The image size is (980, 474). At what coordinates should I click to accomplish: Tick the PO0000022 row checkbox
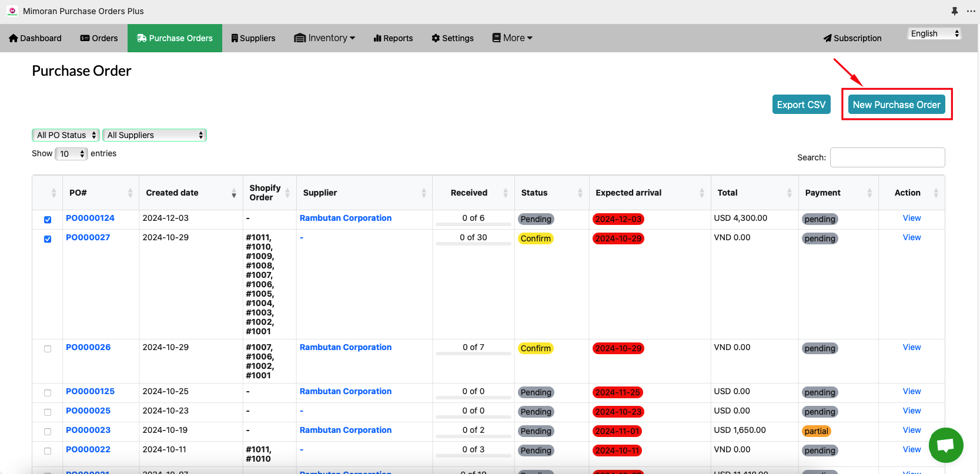click(48, 451)
